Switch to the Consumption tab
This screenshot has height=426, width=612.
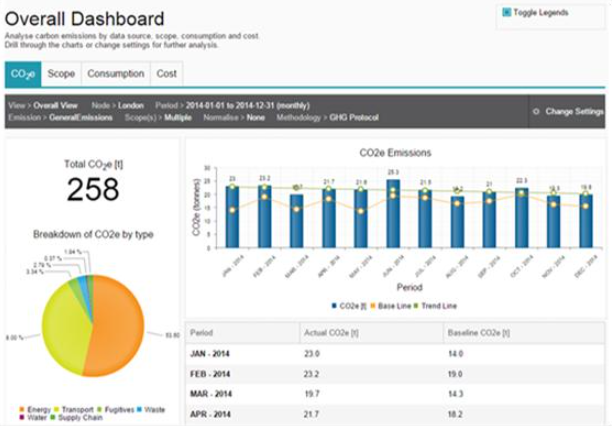[115, 73]
